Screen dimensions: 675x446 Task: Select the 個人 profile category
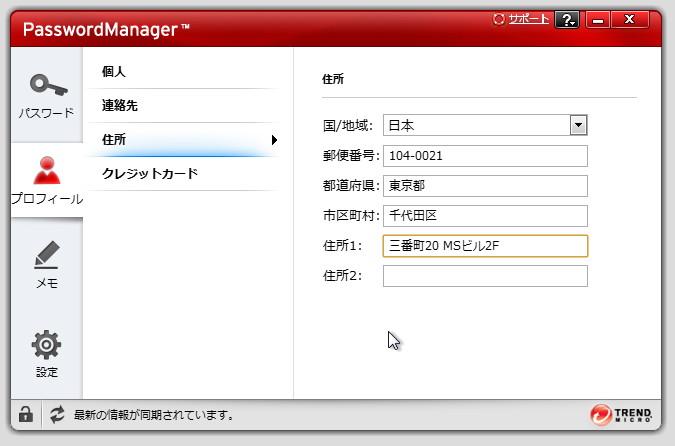[x=183, y=71]
